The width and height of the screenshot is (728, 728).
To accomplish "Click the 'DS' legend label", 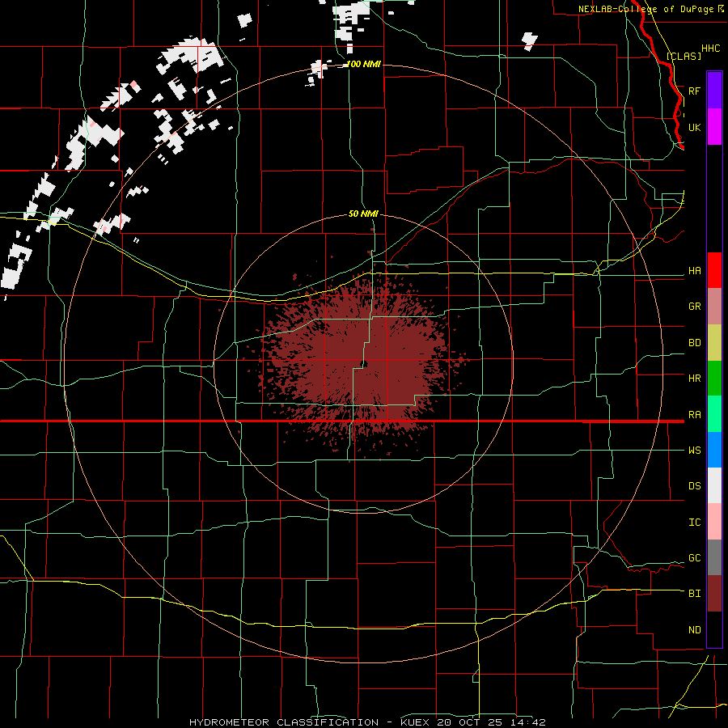I will pyautogui.click(x=694, y=486).
